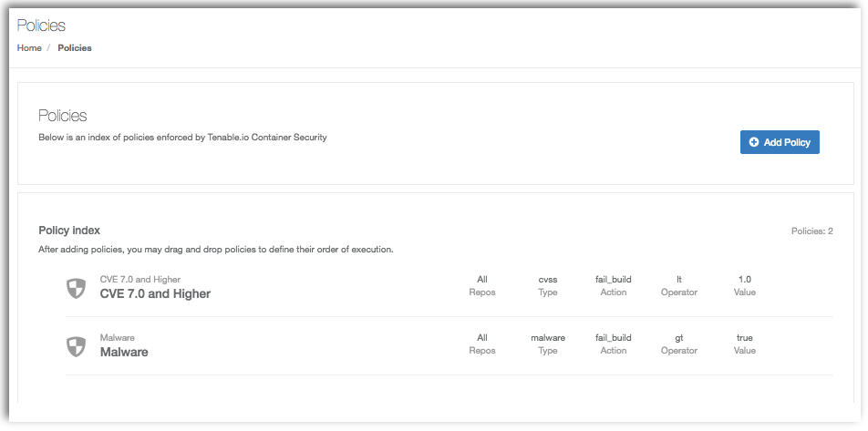Image resolution: width=868 pixels, height=431 pixels.
Task: Add a new policy
Action: (780, 142)
